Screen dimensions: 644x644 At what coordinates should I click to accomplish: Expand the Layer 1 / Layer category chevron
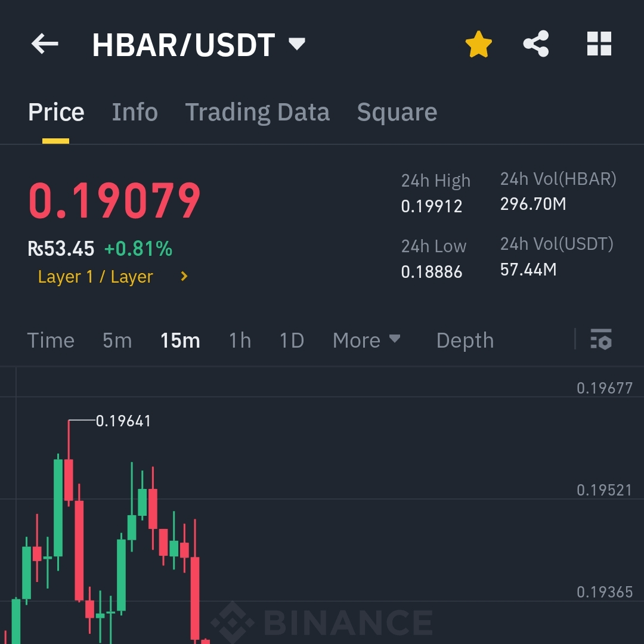click(x=184, y=277)
